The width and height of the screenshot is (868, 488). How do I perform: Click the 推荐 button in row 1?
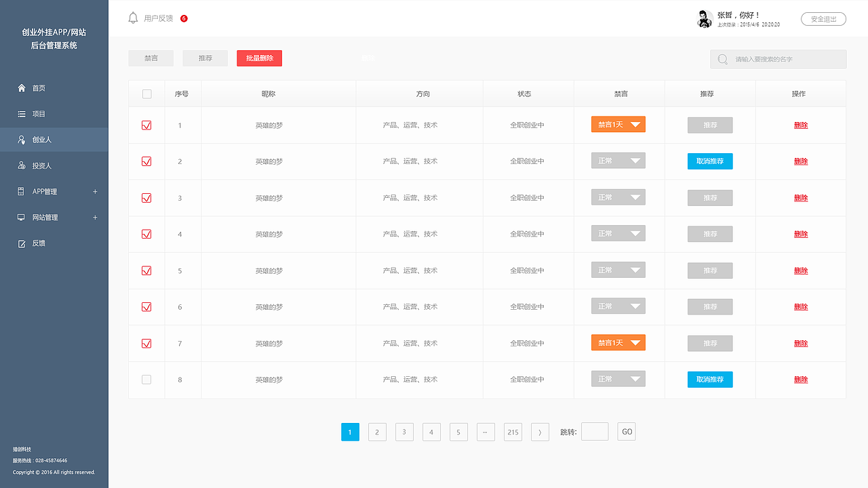(x=710, y=125)
